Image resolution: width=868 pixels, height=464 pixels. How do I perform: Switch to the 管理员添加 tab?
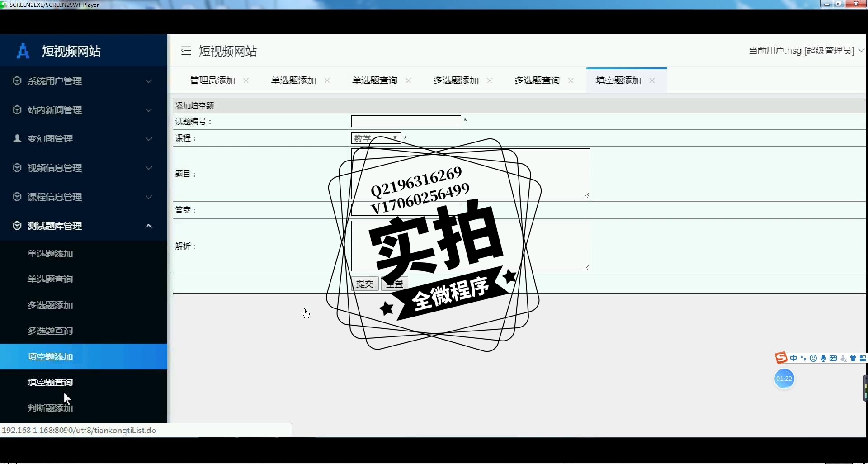point(212,80)
